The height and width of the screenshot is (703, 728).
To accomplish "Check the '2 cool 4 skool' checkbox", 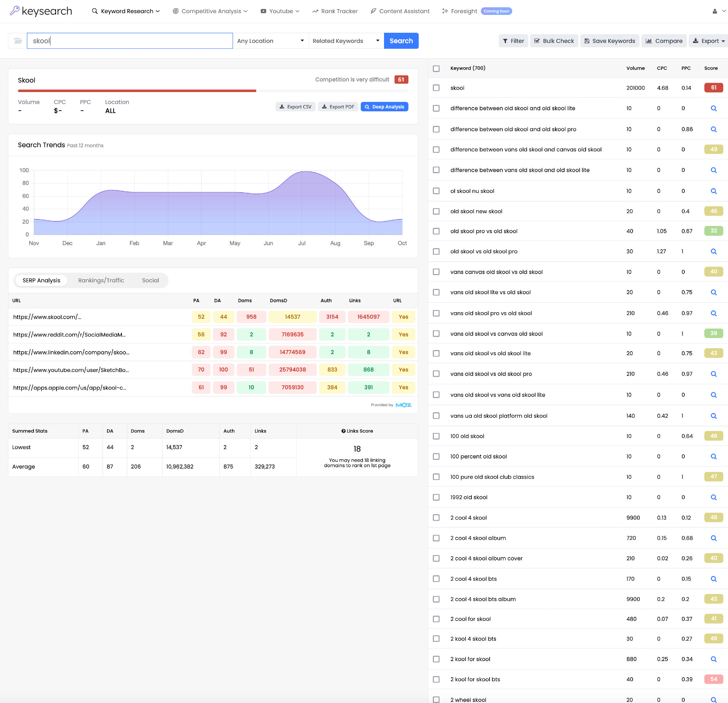I will point(436,518).
